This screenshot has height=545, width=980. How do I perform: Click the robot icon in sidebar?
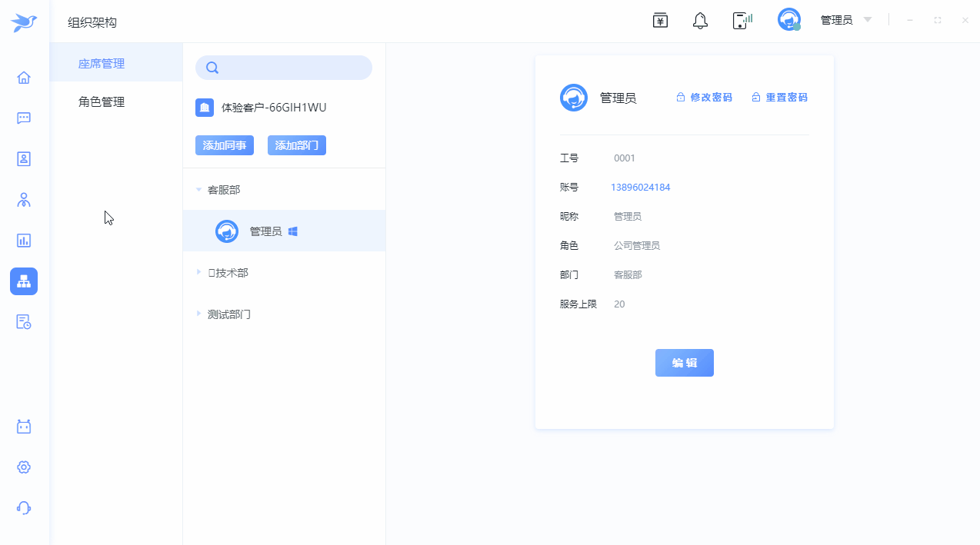24,427
